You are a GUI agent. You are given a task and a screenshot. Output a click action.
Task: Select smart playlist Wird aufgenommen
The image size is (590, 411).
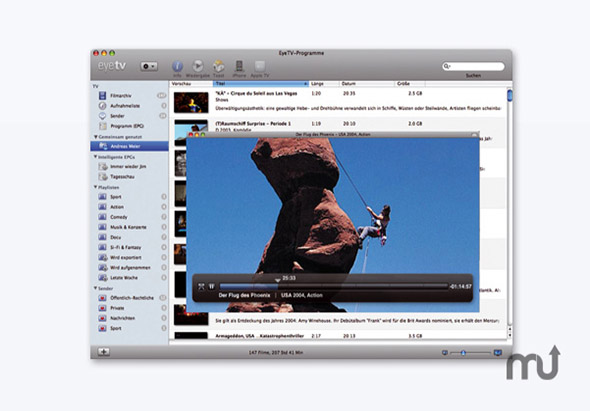coord(130,268)
